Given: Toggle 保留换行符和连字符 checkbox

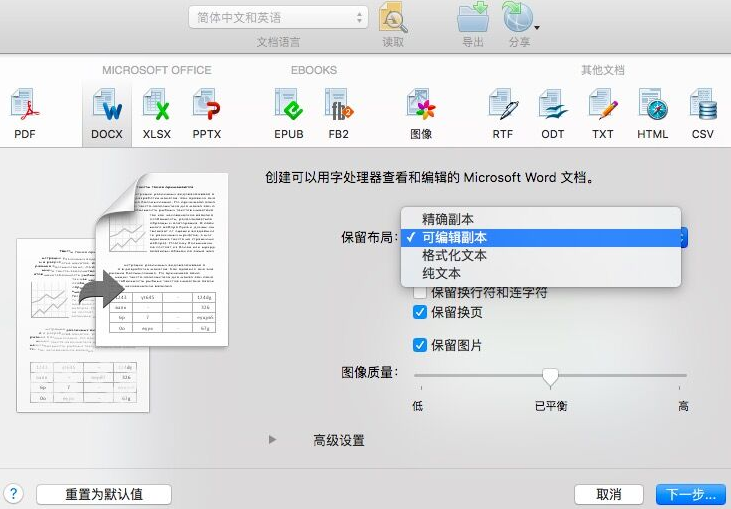Looking at the screenshot, I should coord(420,293).
